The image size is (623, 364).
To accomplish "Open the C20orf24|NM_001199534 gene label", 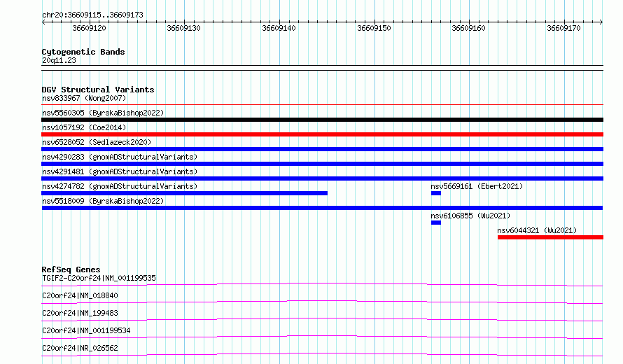I will 86,330.
